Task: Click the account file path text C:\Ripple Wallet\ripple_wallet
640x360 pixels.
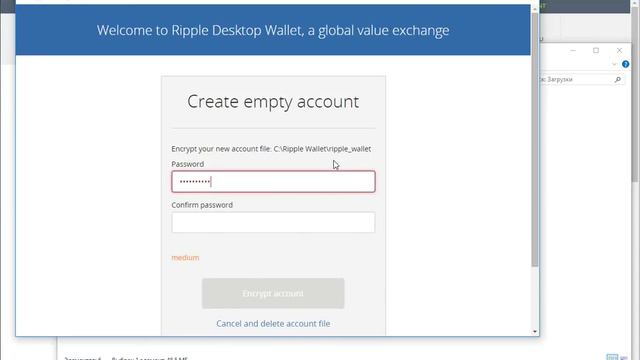Action: [322, 149]
